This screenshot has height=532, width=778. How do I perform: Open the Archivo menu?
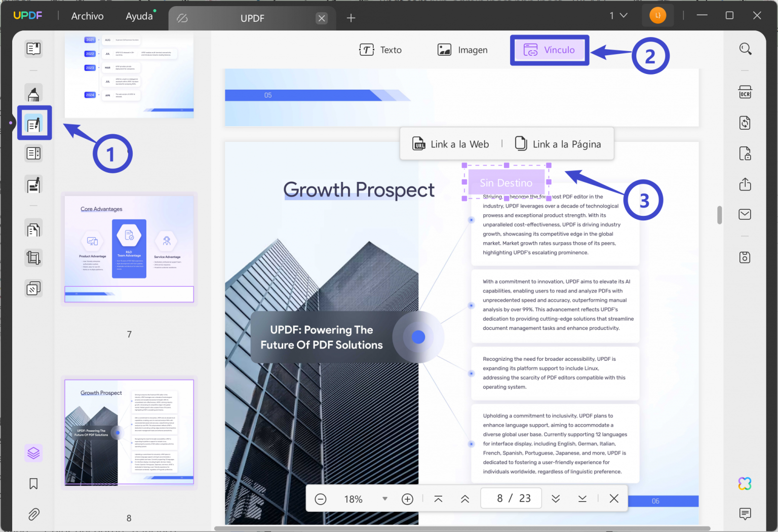(x=87, y=16)
